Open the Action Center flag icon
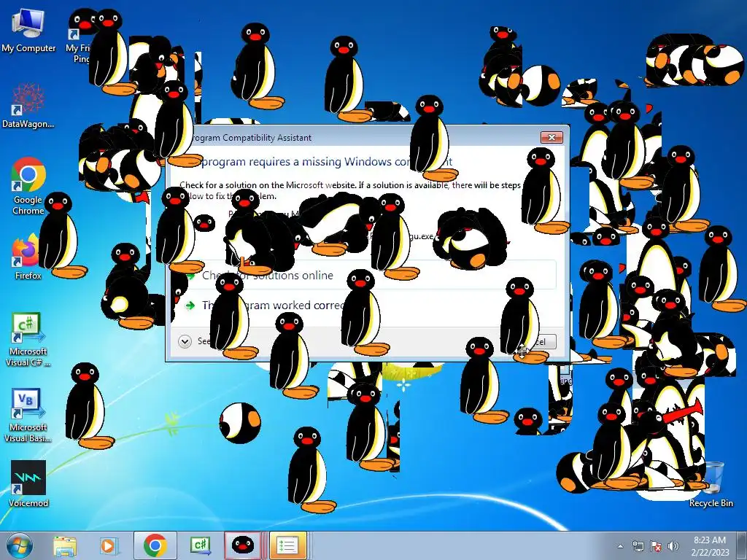Screen dimensions: 747x560 click(x=656, y=546)
